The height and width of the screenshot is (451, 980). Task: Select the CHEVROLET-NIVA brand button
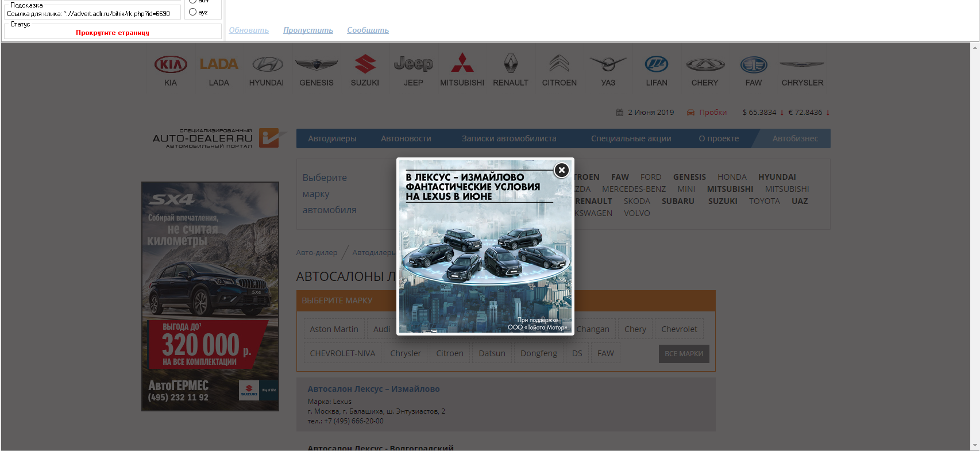point(342,353)
